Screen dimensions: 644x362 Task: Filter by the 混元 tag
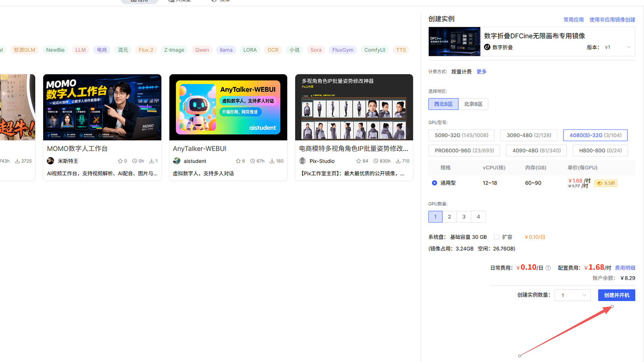pyautogui.click(x=123, y=50)
